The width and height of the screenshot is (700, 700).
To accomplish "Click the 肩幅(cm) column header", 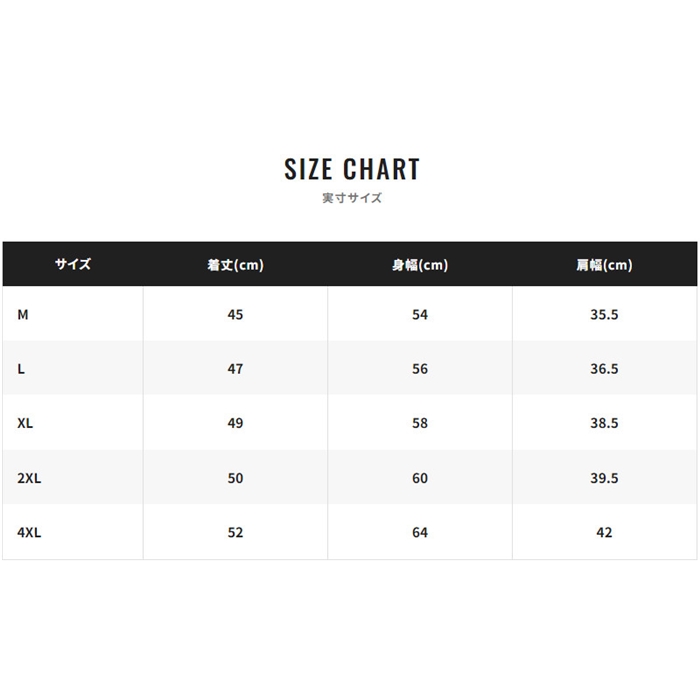I will [604, 265].
